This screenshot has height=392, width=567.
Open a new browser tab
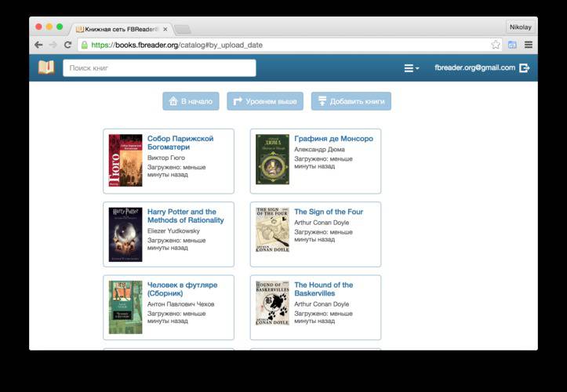click(182, 29)
